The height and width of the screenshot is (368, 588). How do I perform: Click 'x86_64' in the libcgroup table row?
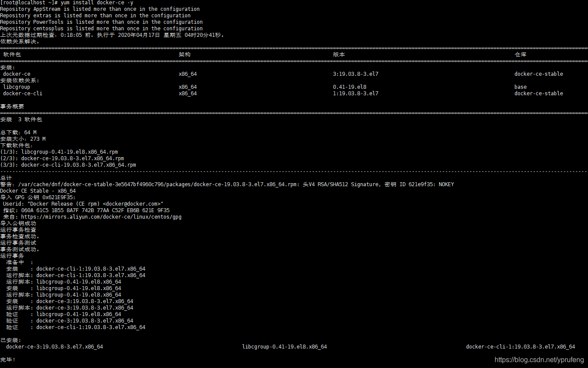(188, 87)
